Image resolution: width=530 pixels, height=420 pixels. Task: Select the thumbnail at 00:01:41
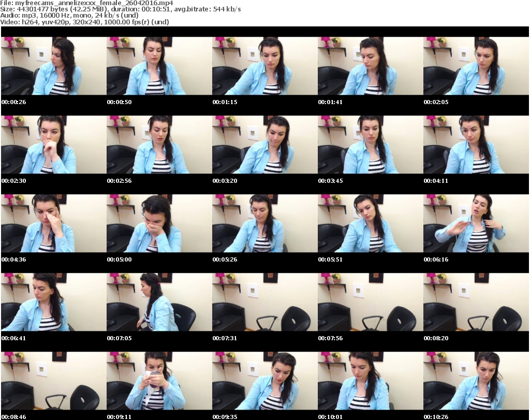[371, 66]
